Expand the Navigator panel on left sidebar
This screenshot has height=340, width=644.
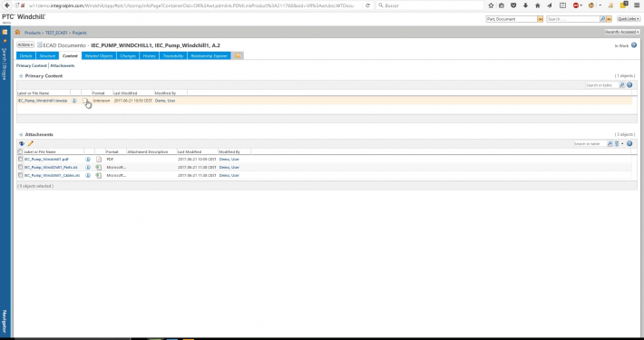[x=5, y=321]
